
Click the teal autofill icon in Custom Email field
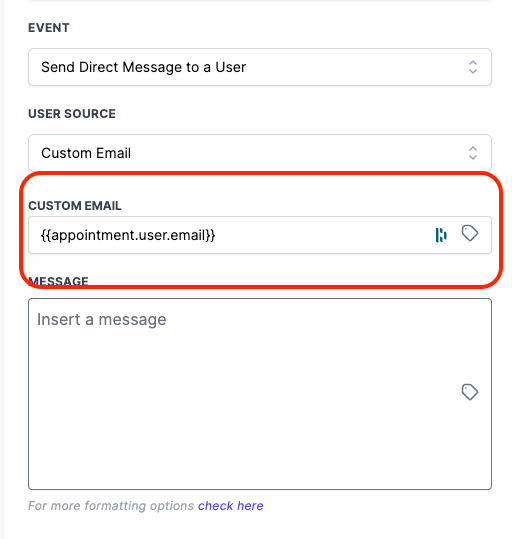tap(441, 235)
